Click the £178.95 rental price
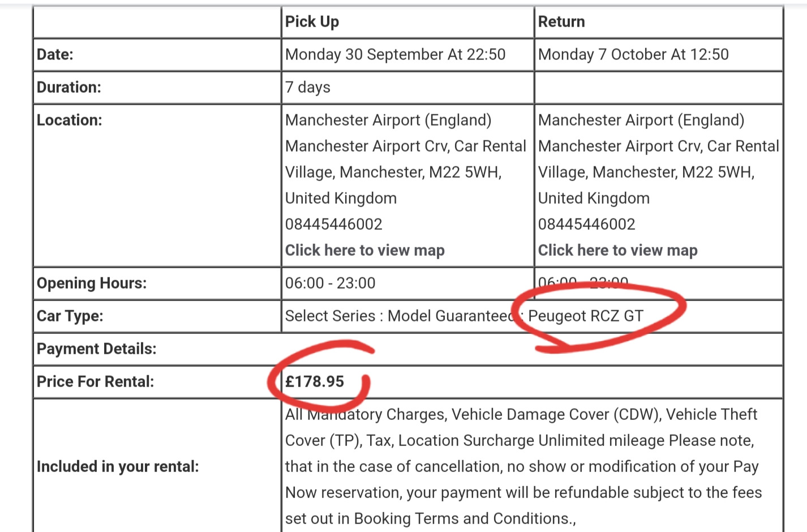 coord(315,381)
